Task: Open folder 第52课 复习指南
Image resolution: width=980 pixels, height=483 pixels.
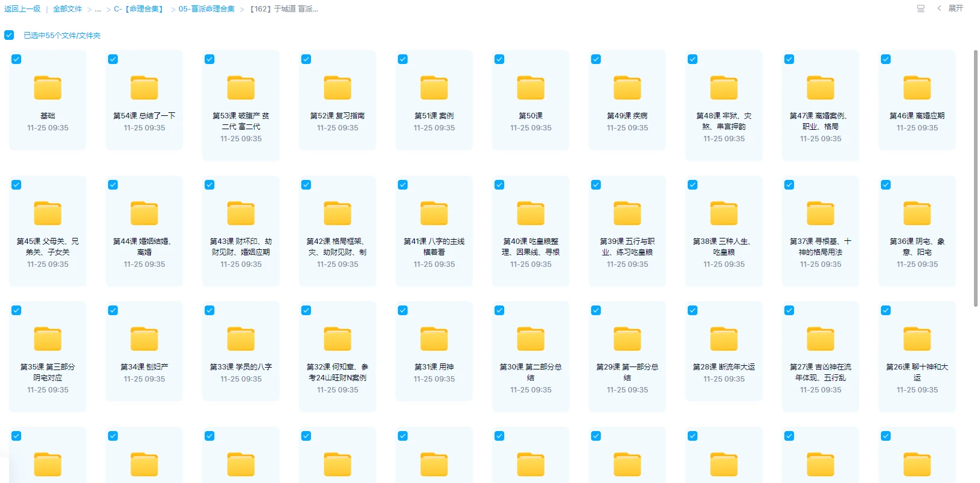Action: tap(338, 88)
